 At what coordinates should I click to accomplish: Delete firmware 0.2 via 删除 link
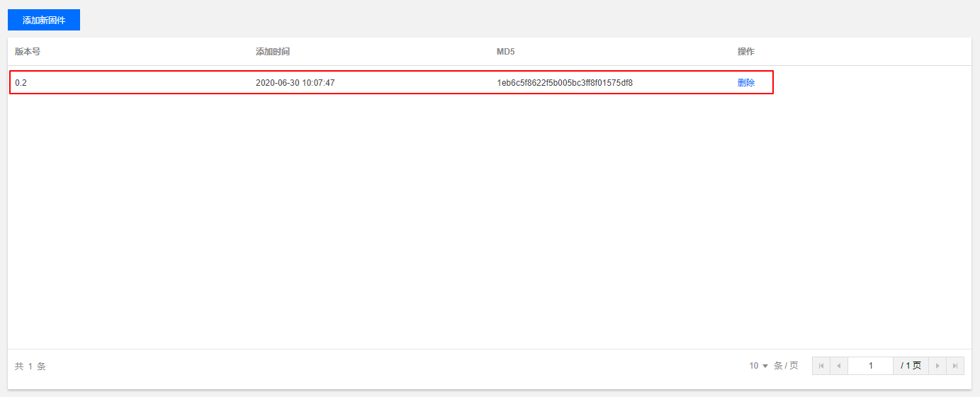(746, 82)
